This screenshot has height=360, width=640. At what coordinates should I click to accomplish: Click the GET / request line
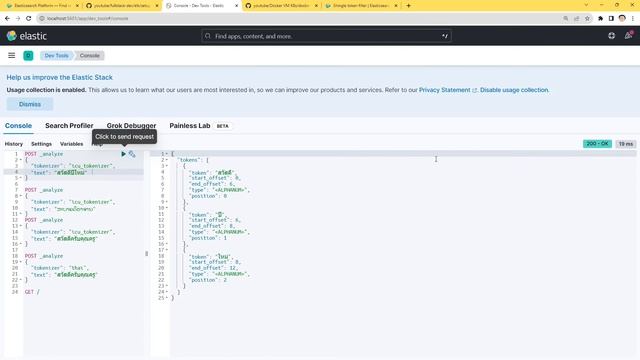coord(32,292)
